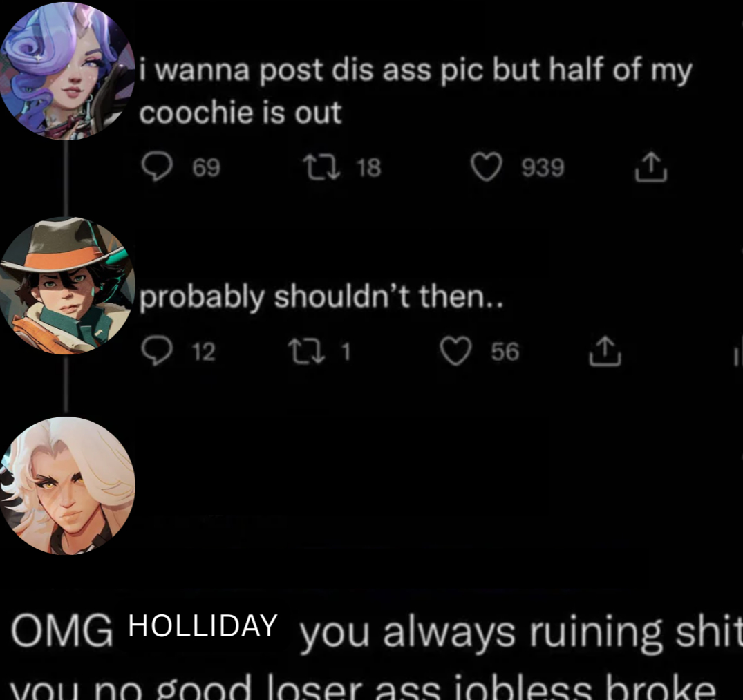Click the HOLLIDAY name in the reply
The width and height of the screenshot is (743, 700).
[203, 625]
